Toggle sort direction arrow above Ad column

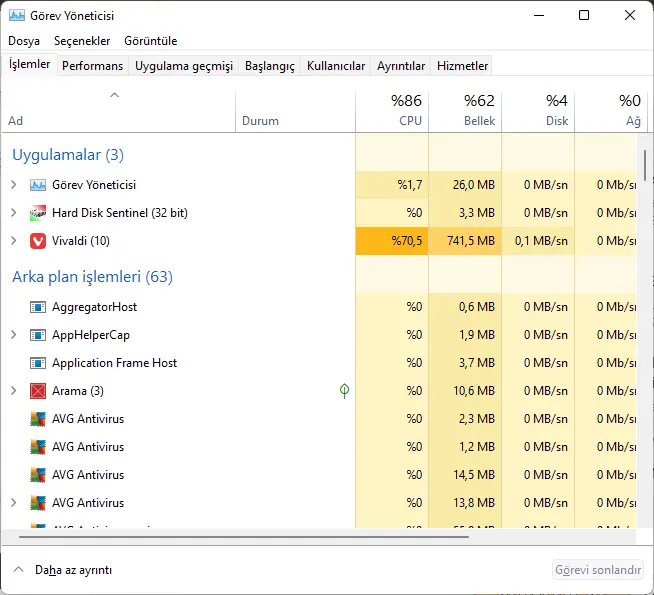(x=114, y=95)
